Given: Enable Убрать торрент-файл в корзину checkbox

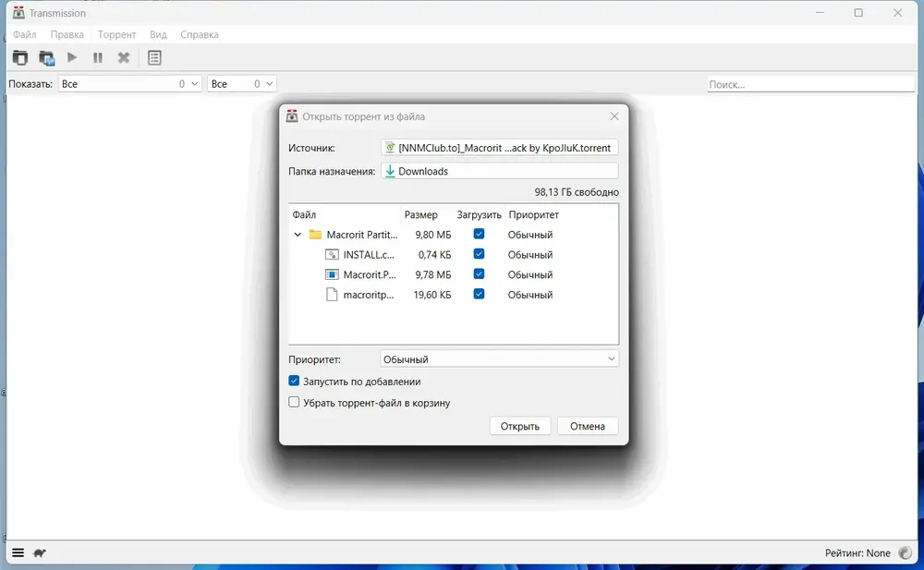Looking at the screenshot, I should click(x=294, y=402).
